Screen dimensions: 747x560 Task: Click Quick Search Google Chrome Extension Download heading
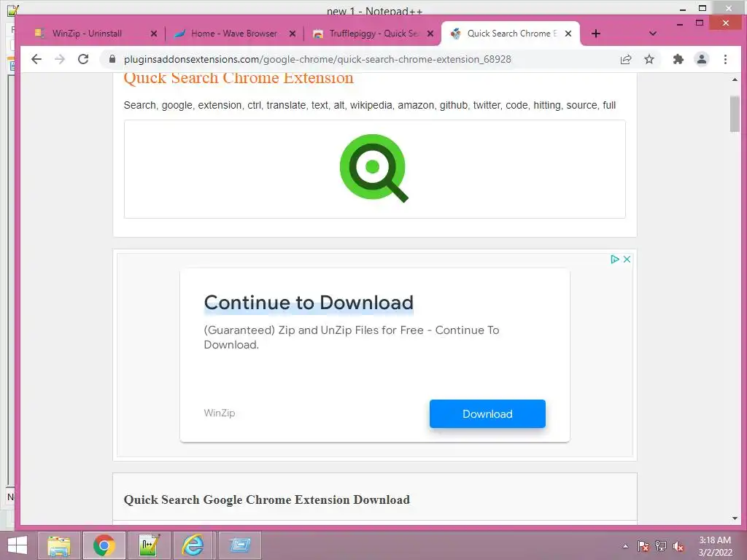[267, 499]
